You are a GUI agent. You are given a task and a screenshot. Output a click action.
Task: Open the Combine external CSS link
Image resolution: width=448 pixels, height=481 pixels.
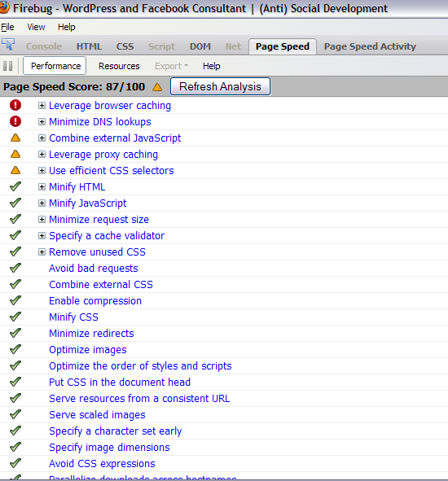101,284
